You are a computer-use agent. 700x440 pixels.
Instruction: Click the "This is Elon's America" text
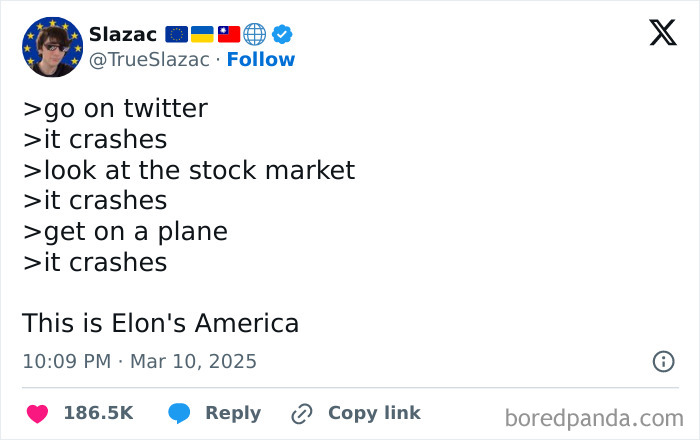pyautogui.click(x=161, y=323)
